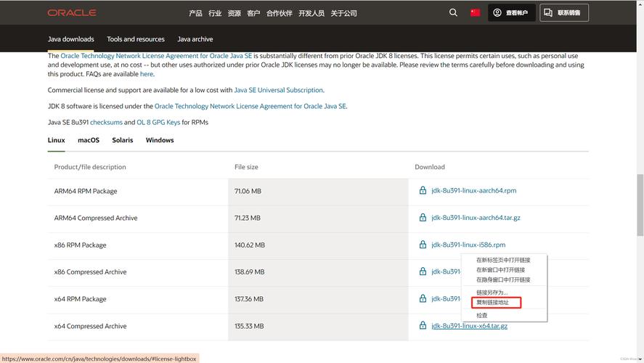Open the 合作伙伴 navigation menu
Image resolution: width=644 pixels, height=363 pixels.
[280, 13]
